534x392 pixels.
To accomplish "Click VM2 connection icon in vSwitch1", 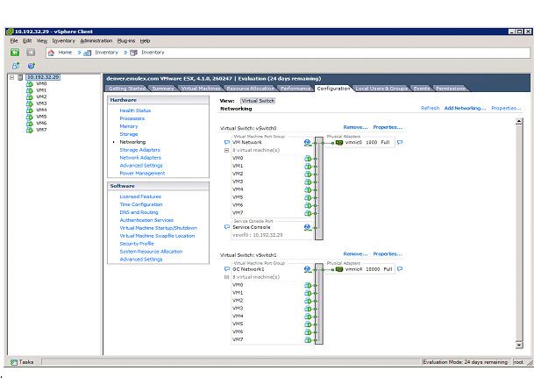I will (x=308, y=301).
